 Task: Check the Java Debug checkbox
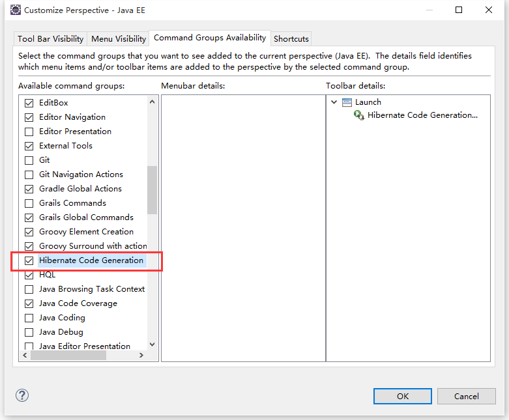(29, 332)
